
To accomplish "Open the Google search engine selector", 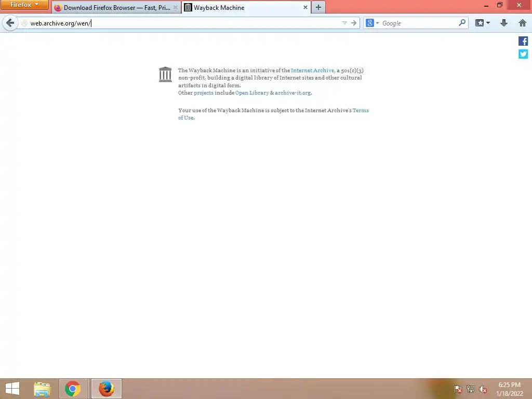I will (372, 23).
